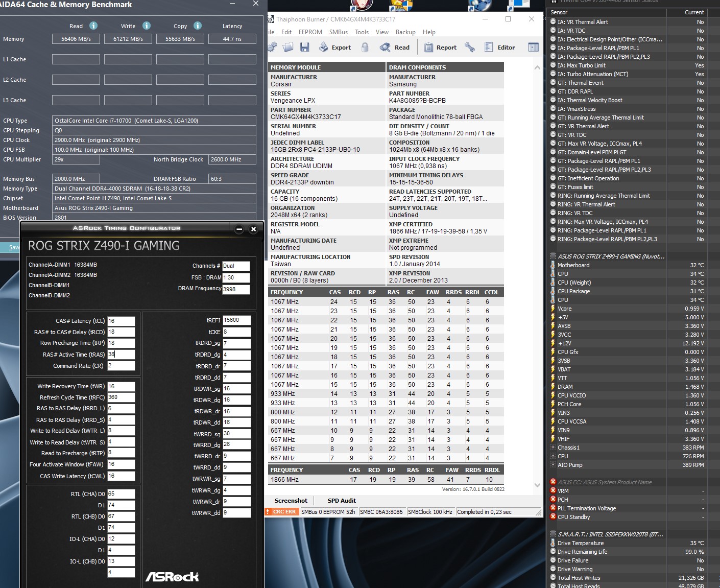Click the Refresh Cycle Time (tRFC) field
This screenshot has width=720, height=588.
click(x=121, y=397)
